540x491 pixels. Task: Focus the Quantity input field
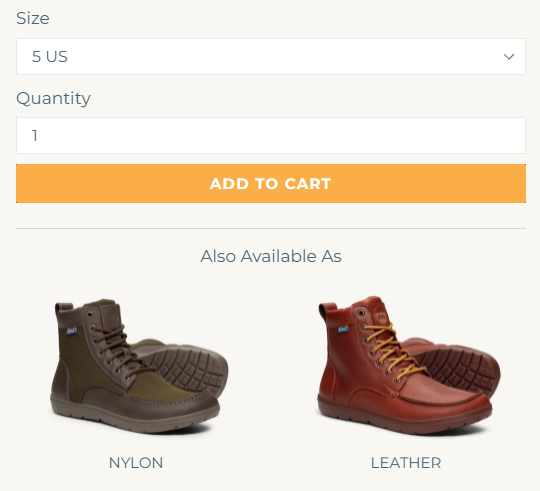(x=271, y=135)
